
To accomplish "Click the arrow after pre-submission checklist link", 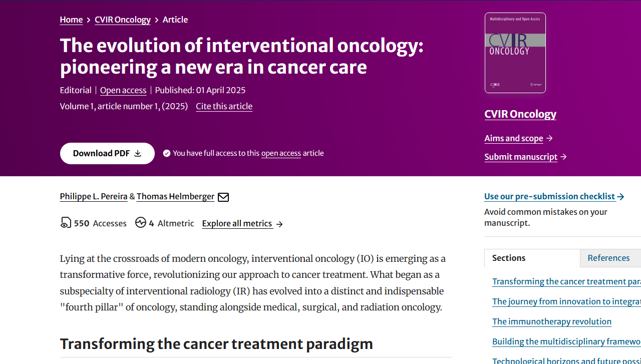I will pos(621,197).
